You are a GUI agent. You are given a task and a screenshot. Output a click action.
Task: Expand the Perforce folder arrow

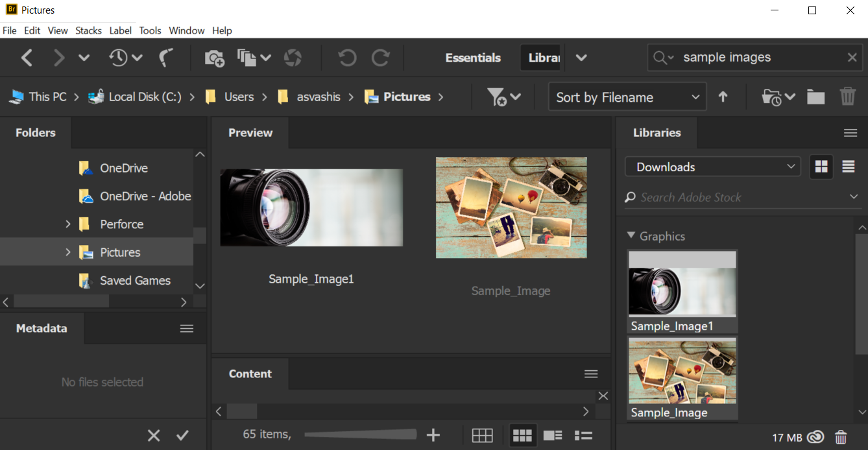pyautogui.click(x=67, y=224)
